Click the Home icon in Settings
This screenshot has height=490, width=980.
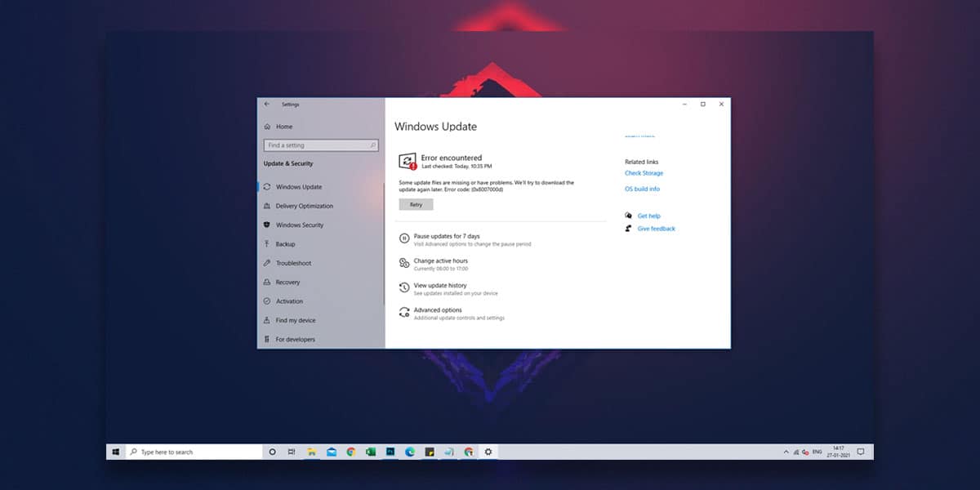[267, 127]
